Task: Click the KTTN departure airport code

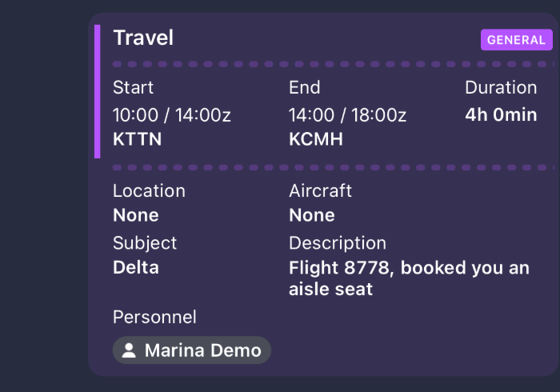Action: (x=138, y=139)
